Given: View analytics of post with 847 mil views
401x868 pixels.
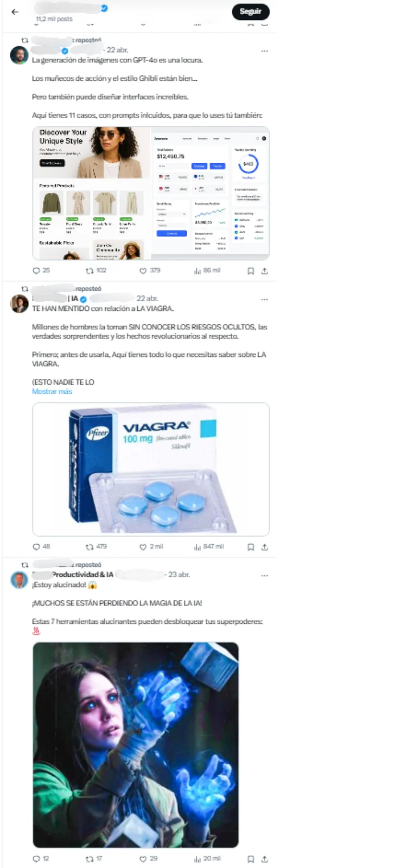Looking at the screenshot, I should pyautogui.click(x=209, y=546).
